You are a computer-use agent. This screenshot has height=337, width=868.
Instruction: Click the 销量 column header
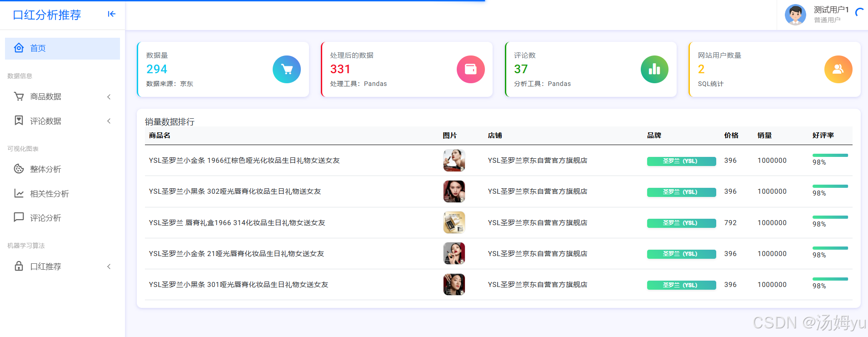(x=764, y=136)
